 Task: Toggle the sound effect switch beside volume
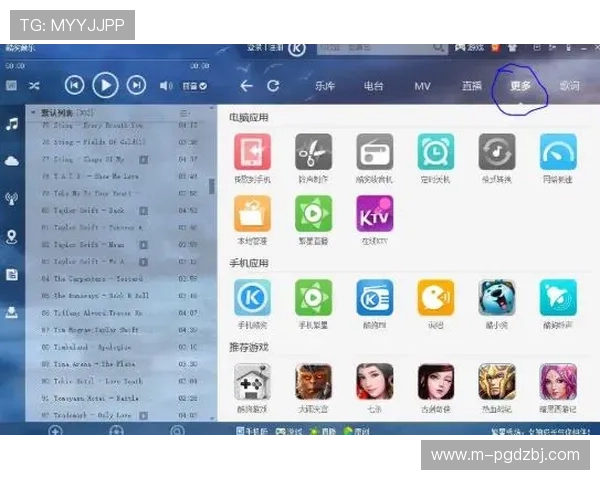tap(195, 86)
